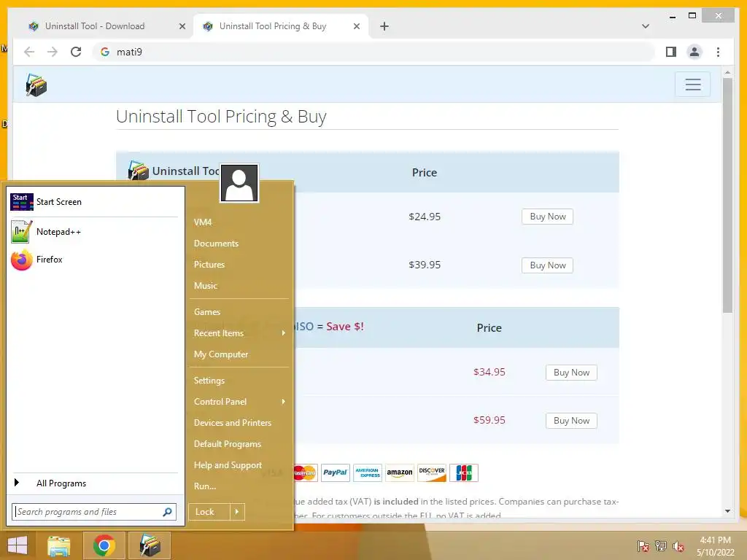This screenshot has width=747, height=560.
Task: Buy Now for the $39.95 license
Action: point(547,265)
